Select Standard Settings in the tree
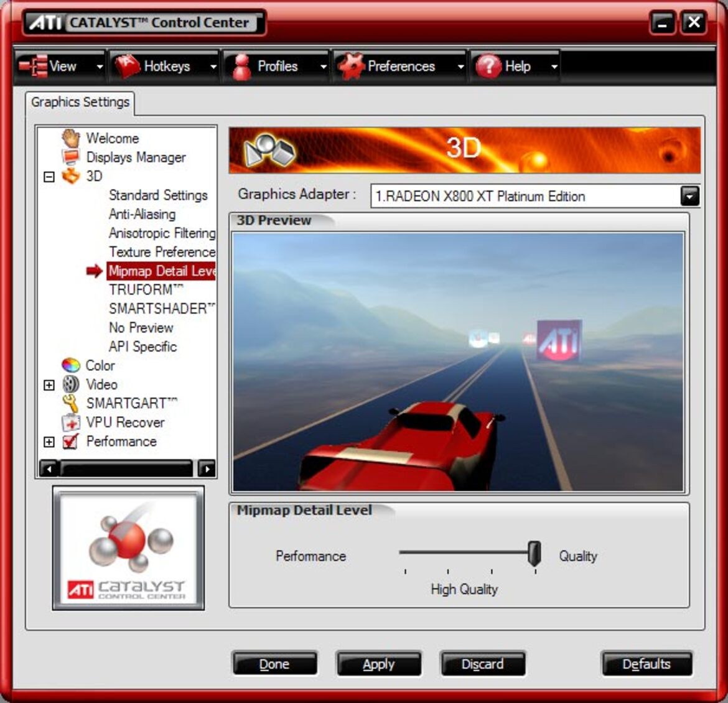728x703 pixels. 158,195
